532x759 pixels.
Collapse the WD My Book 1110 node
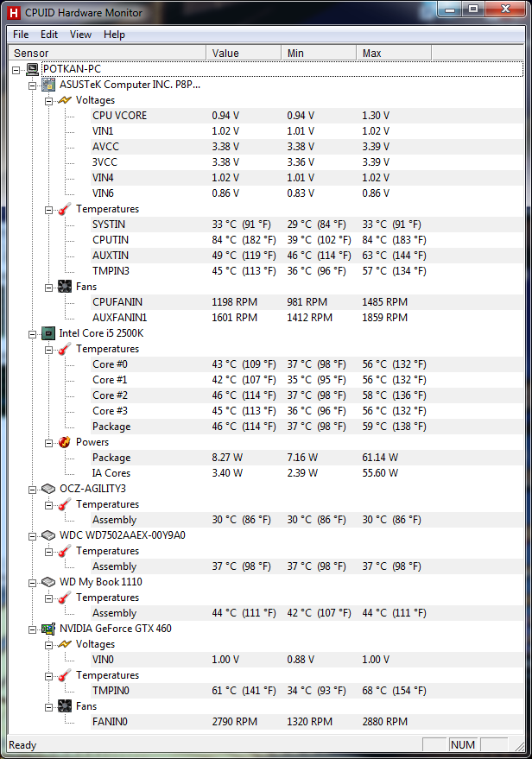(x=33, y=583)
